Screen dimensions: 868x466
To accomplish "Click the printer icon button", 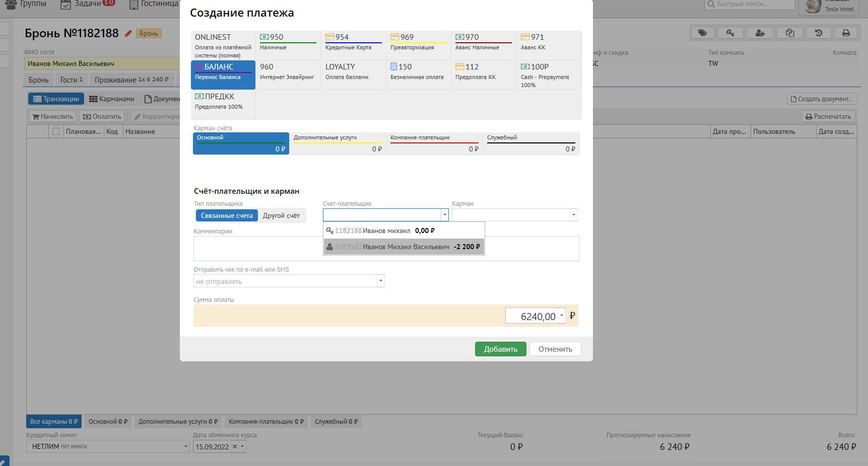I will [846, 33].
